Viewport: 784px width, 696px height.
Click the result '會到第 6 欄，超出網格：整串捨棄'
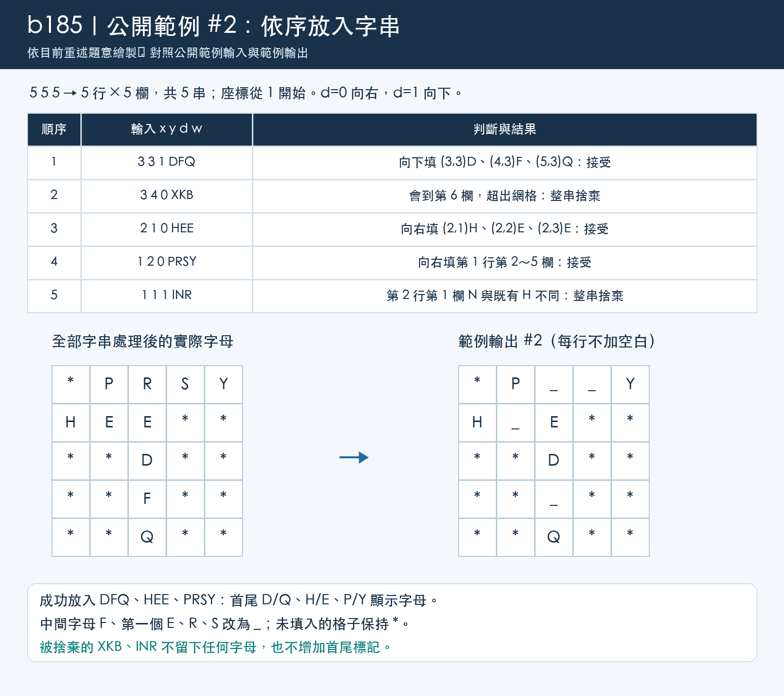(505, 196)
